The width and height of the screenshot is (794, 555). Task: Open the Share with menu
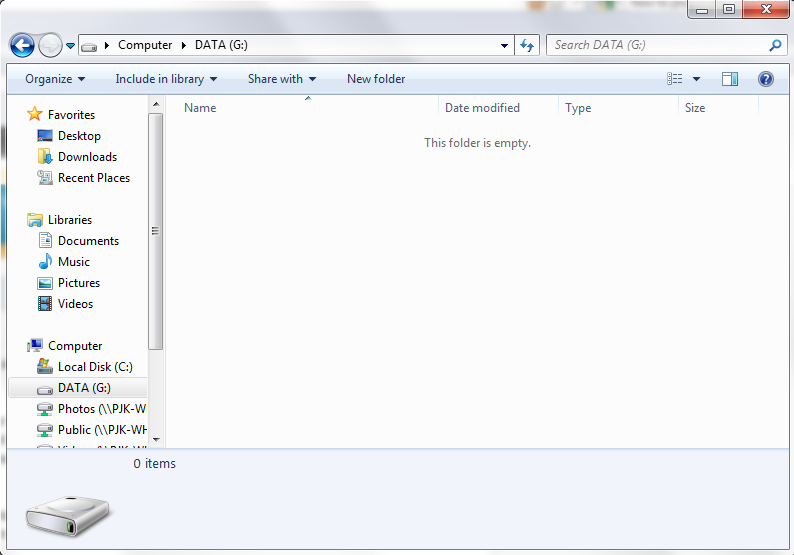coord(282,79)
